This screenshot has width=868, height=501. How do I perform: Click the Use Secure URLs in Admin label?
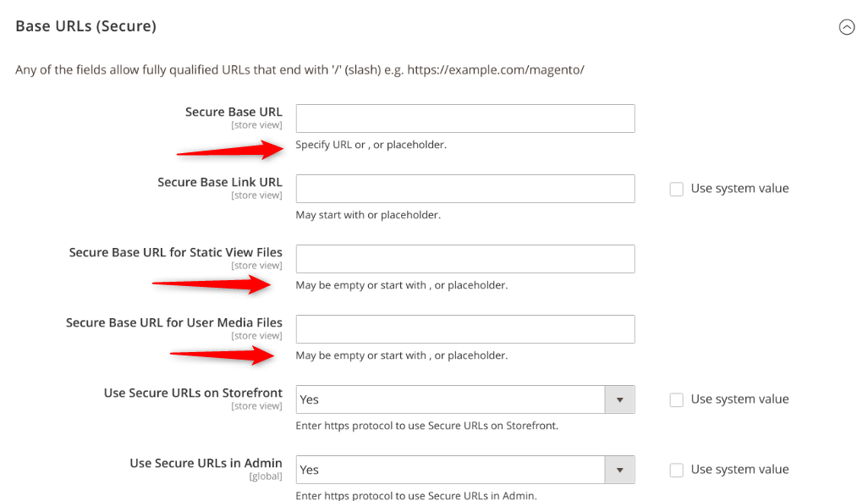(x=206, y=464)
